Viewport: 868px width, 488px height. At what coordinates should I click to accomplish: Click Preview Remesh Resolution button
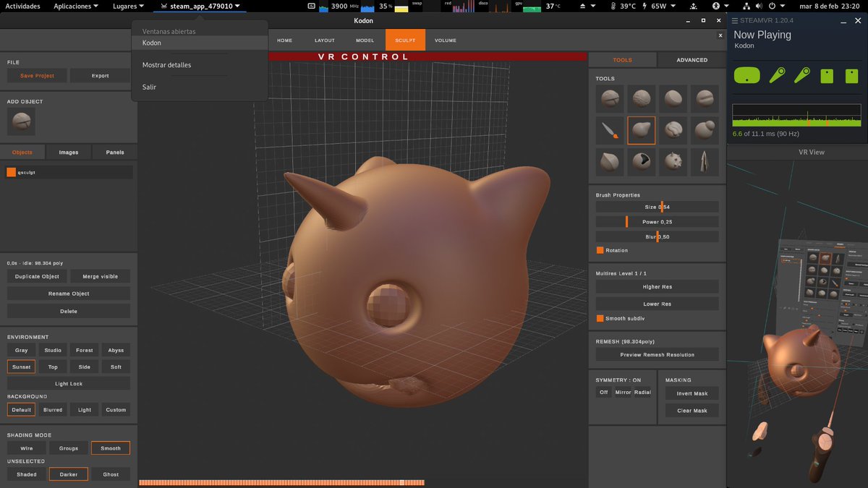[657, 355]
